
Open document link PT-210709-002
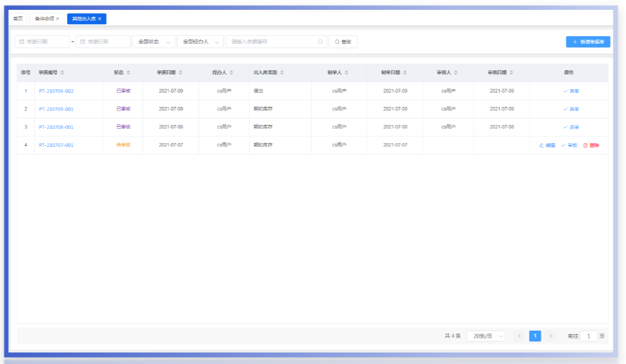(x=56, y=91)
